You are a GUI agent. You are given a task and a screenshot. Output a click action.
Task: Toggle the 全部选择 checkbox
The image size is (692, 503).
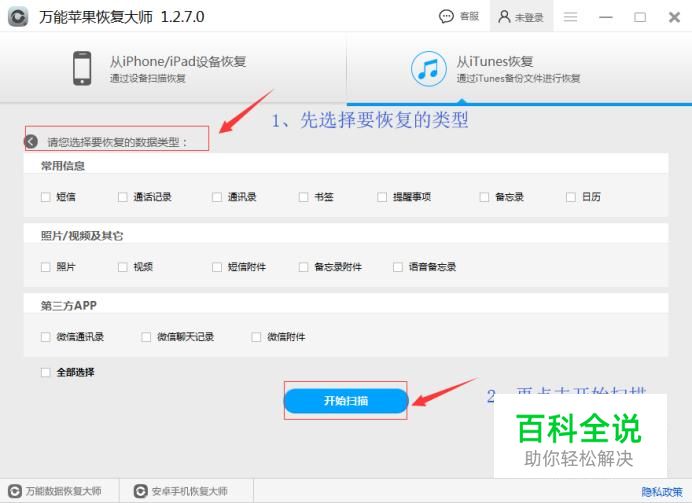point(45,372)
